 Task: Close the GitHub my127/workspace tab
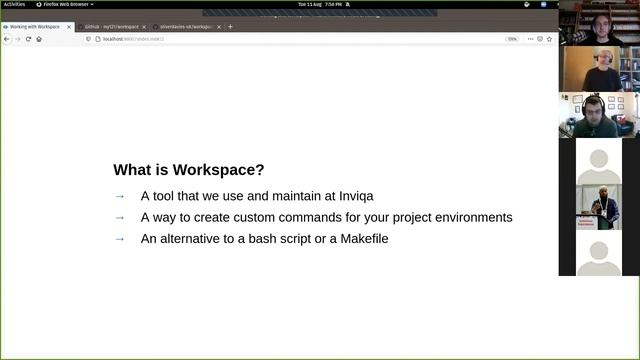144,27
